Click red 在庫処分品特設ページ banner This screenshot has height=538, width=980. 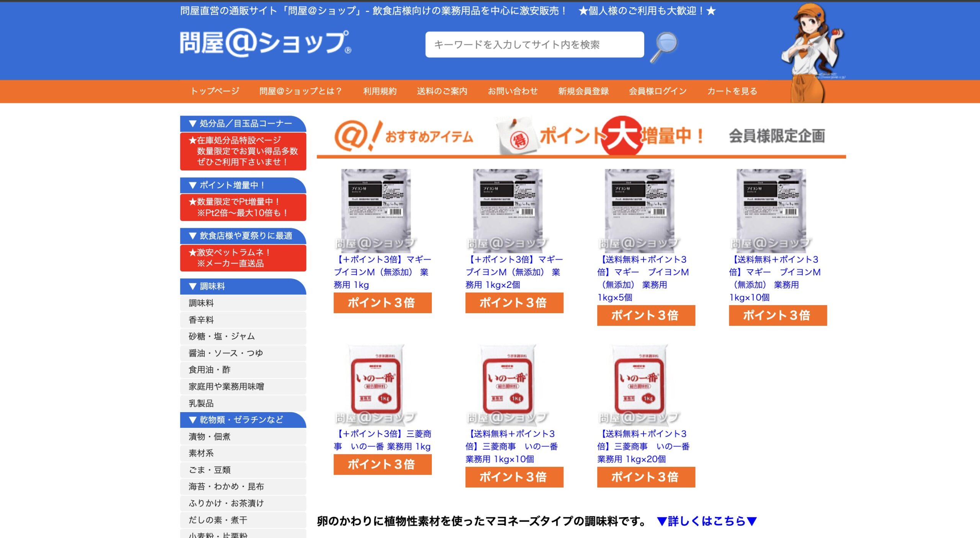[243, 151]
